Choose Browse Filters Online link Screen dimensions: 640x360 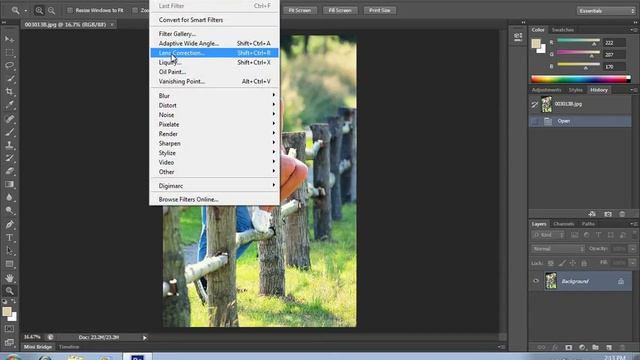click(215, 200)
